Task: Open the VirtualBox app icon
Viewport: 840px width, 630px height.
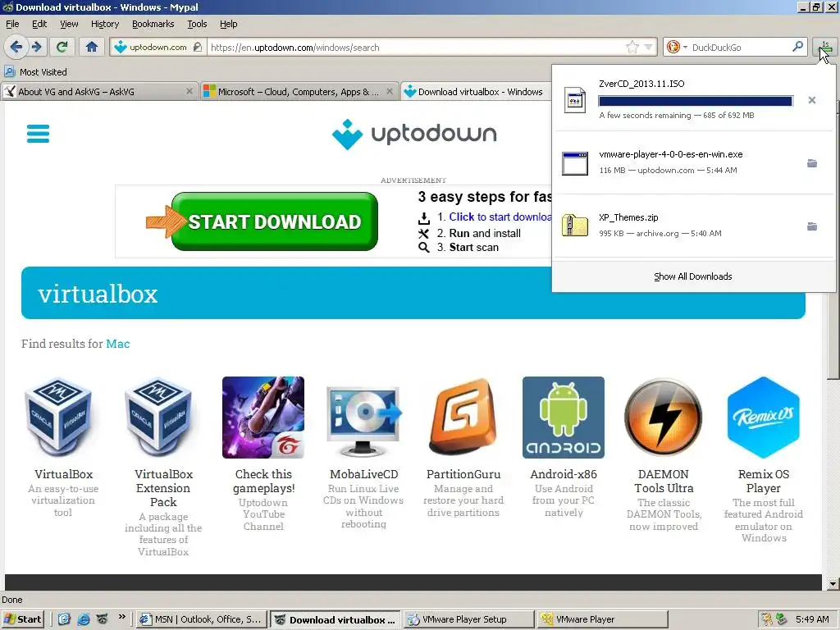Action: 58,418
